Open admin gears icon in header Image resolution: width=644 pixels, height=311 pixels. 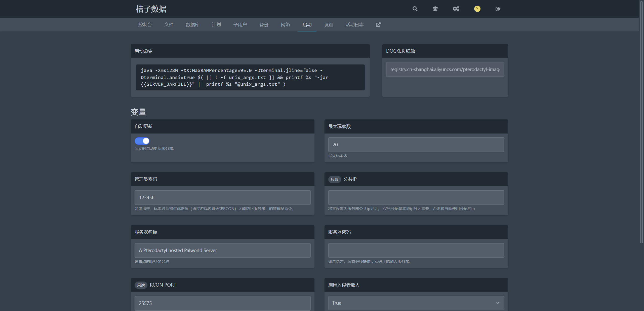click(456, 9)
